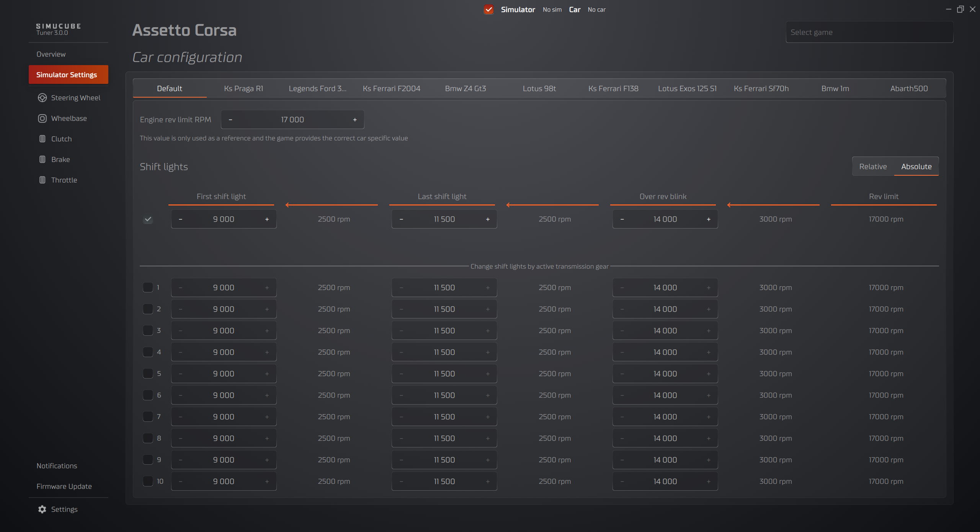Click the Clutch pedal icon

click(42, 139)
